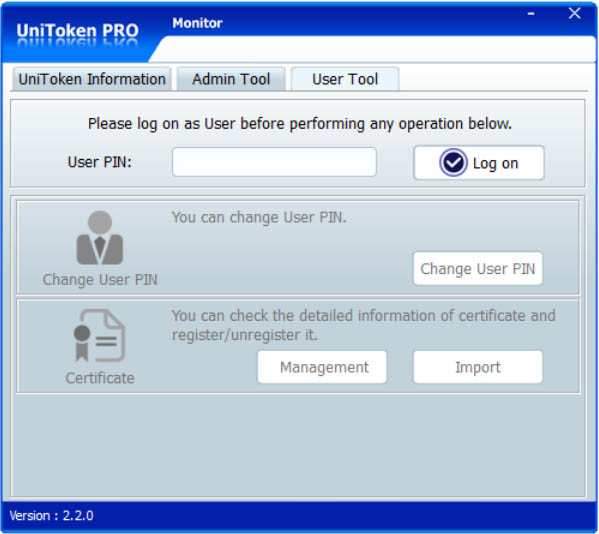Click the 'Version : 2.2.0' status text

52,516
